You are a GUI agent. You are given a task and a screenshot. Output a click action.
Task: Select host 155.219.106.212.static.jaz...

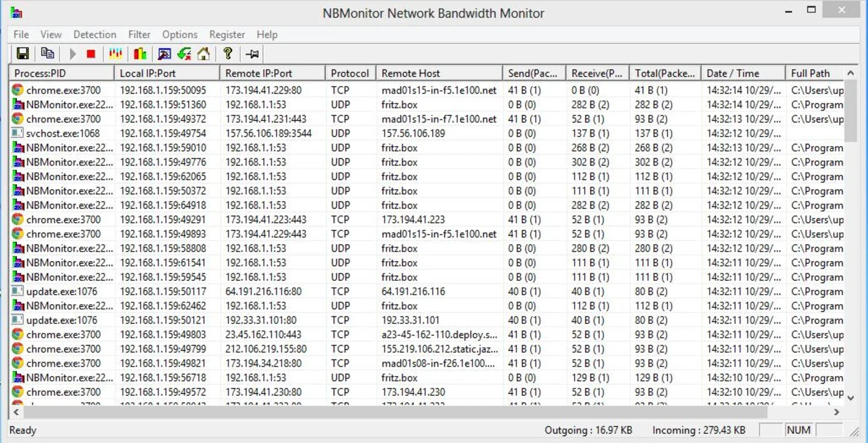point(440,349)
